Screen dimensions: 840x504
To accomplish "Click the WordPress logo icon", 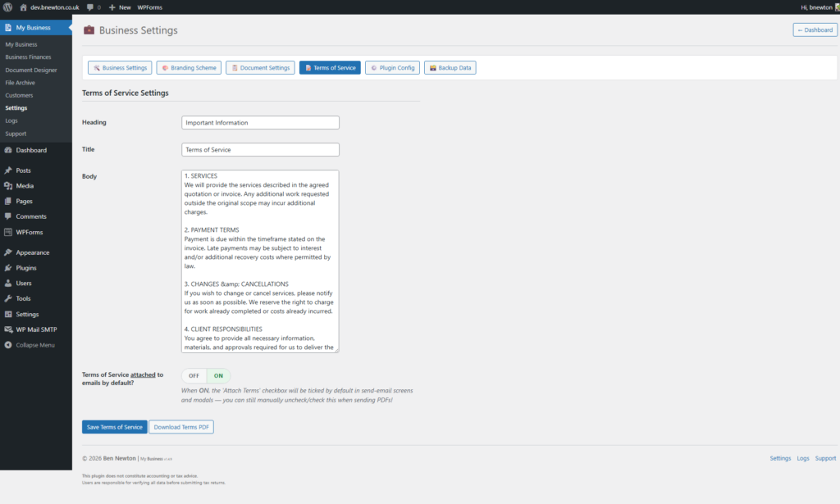I will (7, 7).
